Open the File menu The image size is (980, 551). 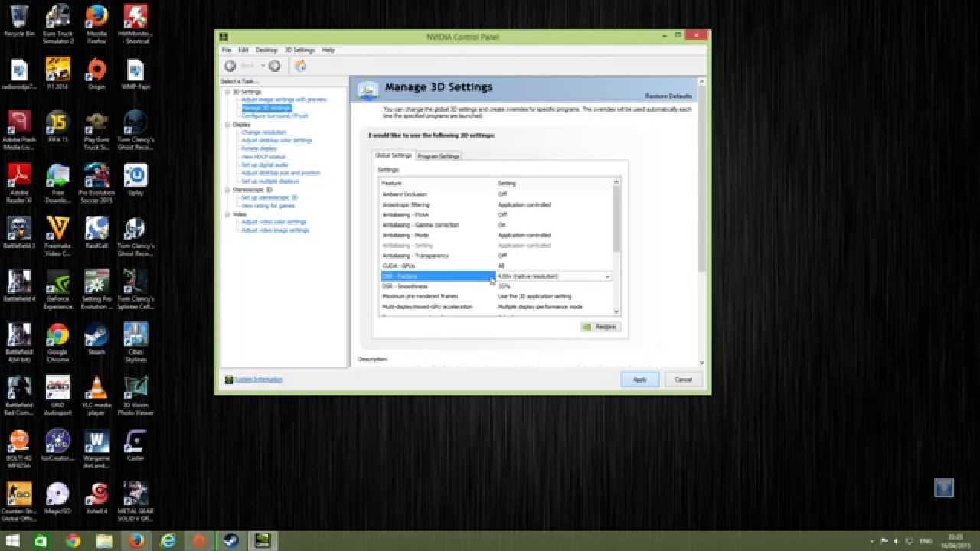(x=227, y=50)
